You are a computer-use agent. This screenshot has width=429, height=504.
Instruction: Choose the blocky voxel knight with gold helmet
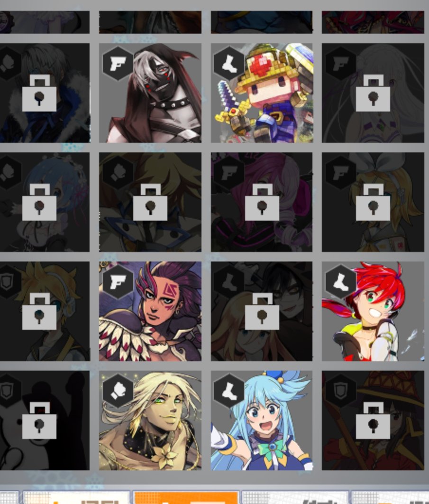[262, 93]
